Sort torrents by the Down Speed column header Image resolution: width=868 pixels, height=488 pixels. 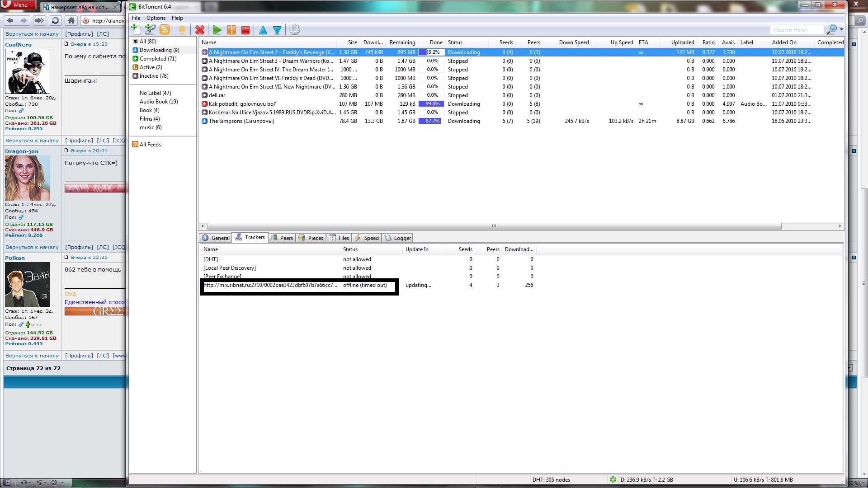[x=573, y=42]
